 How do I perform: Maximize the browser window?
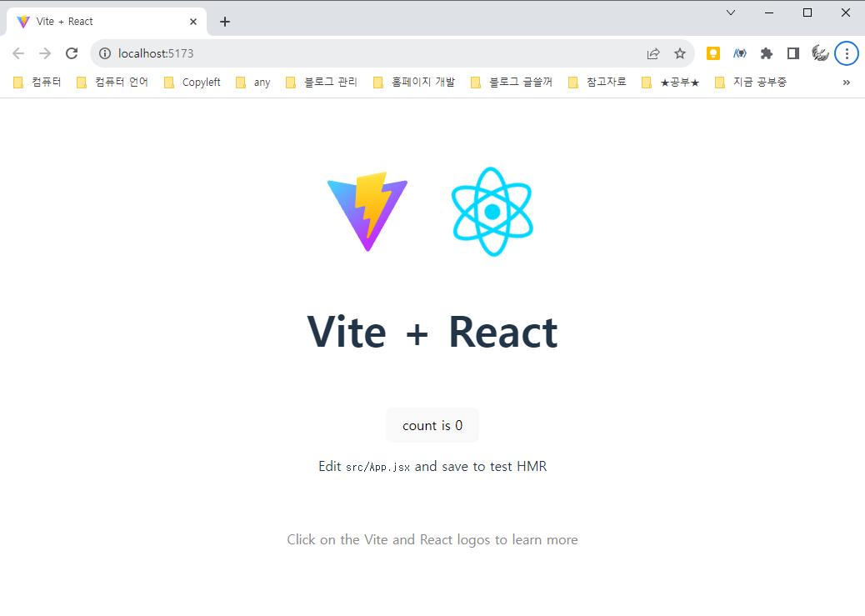[807, 13]
